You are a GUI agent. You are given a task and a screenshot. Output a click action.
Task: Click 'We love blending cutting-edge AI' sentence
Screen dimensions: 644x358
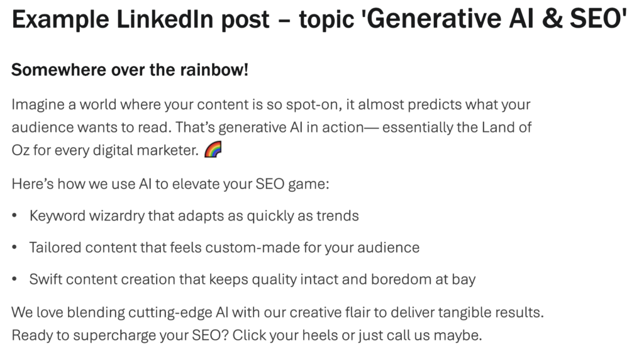118,312
